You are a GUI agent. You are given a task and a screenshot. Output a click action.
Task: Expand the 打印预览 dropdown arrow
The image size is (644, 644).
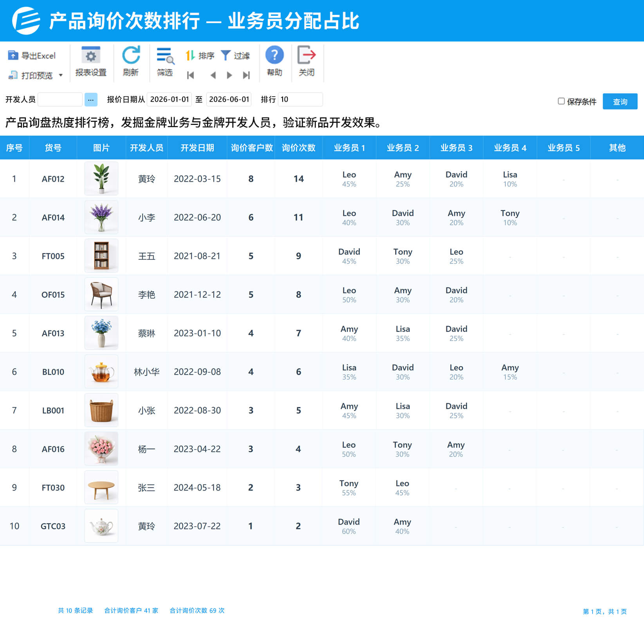point(61,75)
